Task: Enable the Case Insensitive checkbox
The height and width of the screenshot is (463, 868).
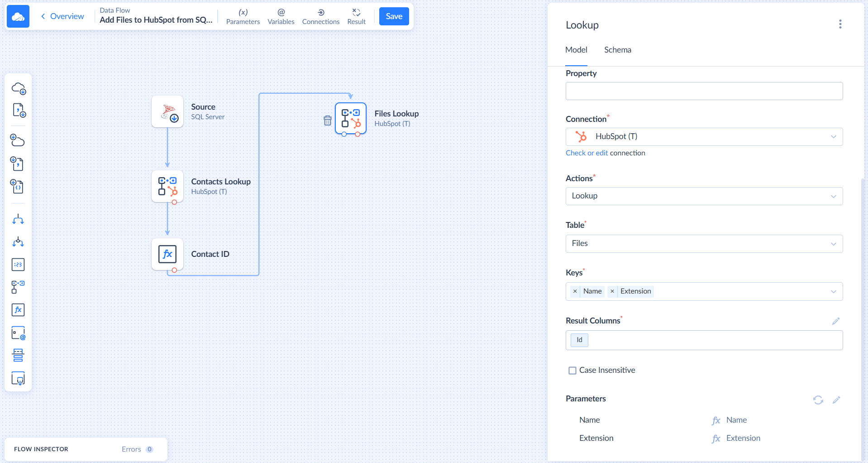Action: click(572, 371)
